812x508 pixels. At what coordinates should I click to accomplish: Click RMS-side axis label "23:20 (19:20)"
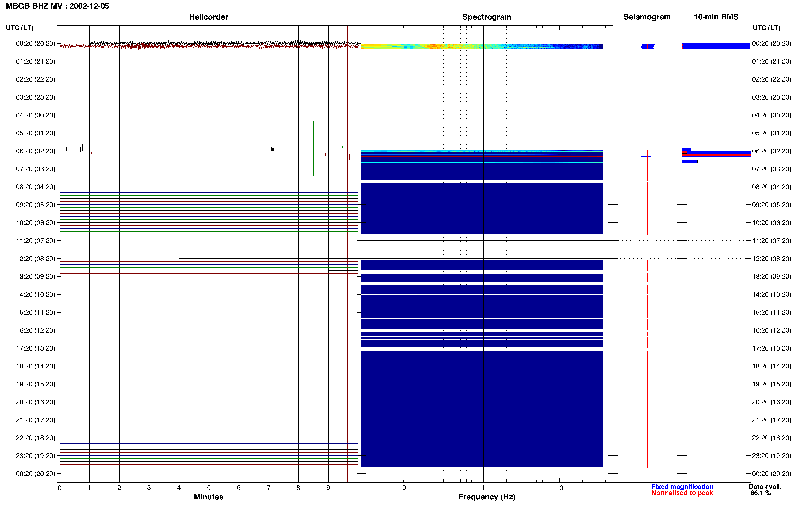pos(772,456)
